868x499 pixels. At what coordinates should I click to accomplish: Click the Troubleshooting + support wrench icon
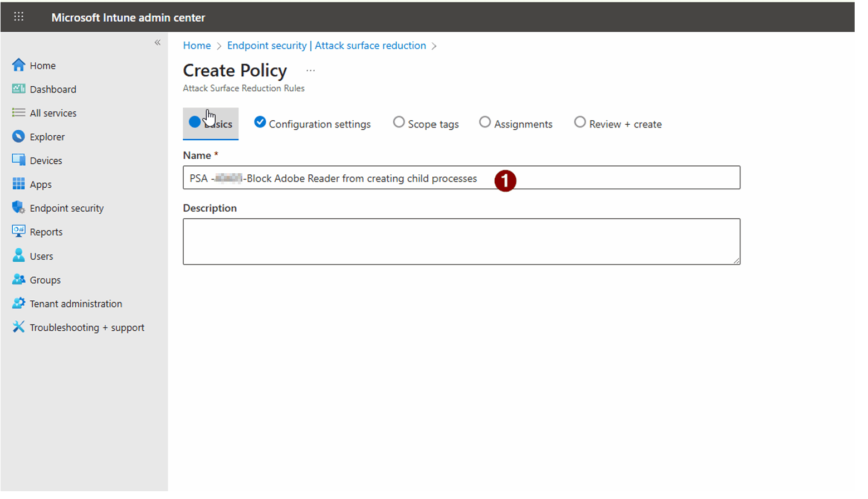coord(18,327)
